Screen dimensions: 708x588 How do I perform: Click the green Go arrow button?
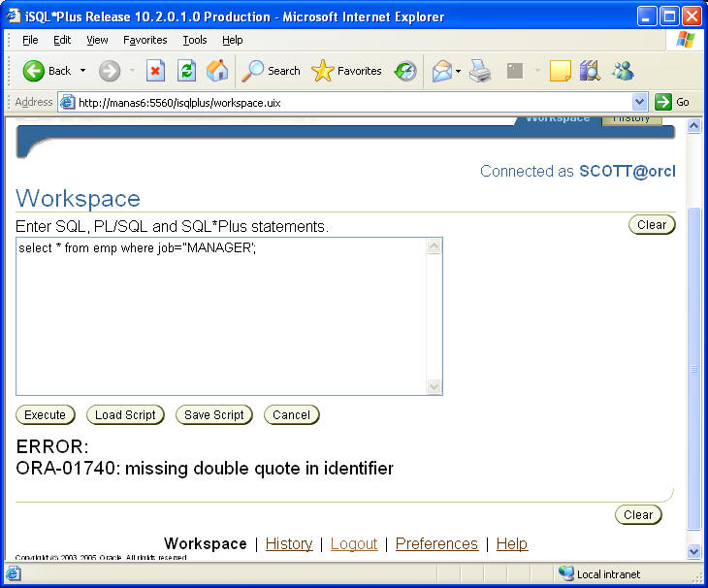coord(662,102)
